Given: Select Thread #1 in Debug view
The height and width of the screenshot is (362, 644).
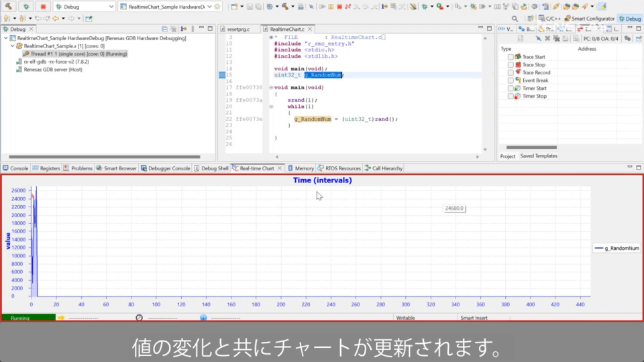Looking at the screenshot, I should [x=74, y=54].
